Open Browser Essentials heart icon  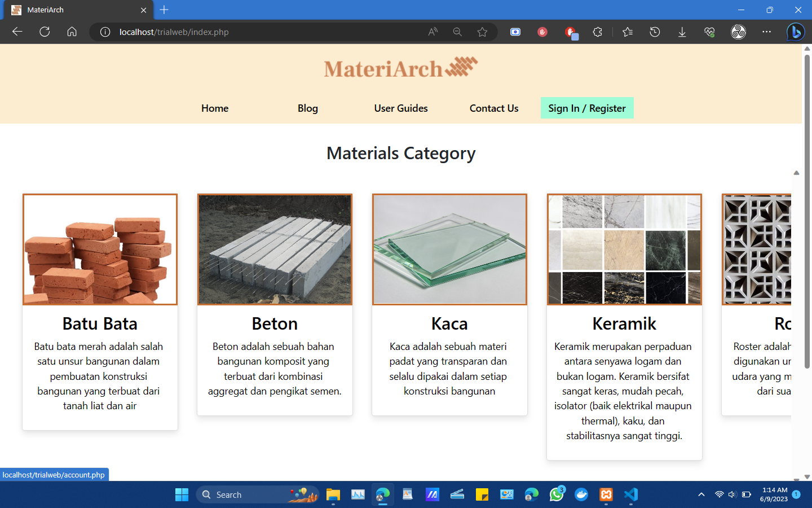[709, 32]
